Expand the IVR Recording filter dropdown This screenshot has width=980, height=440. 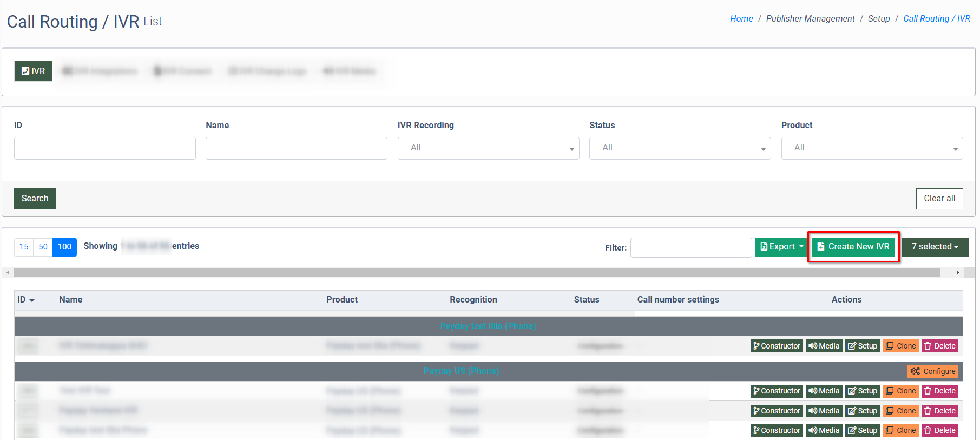coord(488,148)
